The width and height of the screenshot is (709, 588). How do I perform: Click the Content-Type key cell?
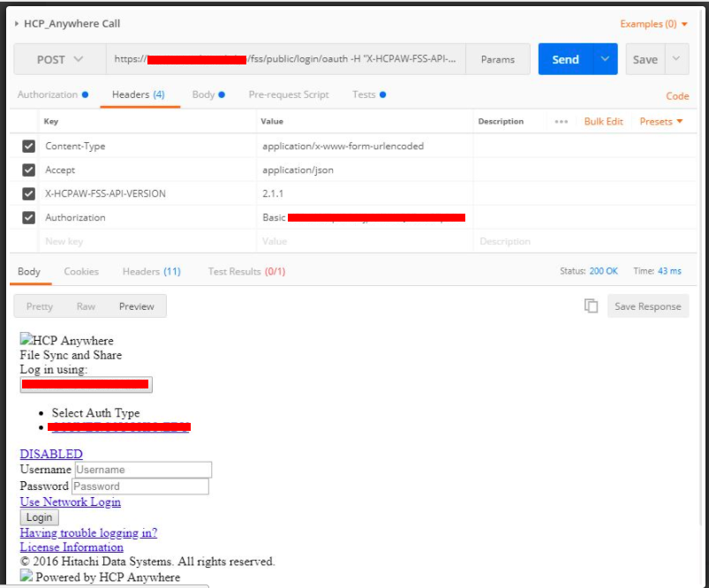(147, 146)
